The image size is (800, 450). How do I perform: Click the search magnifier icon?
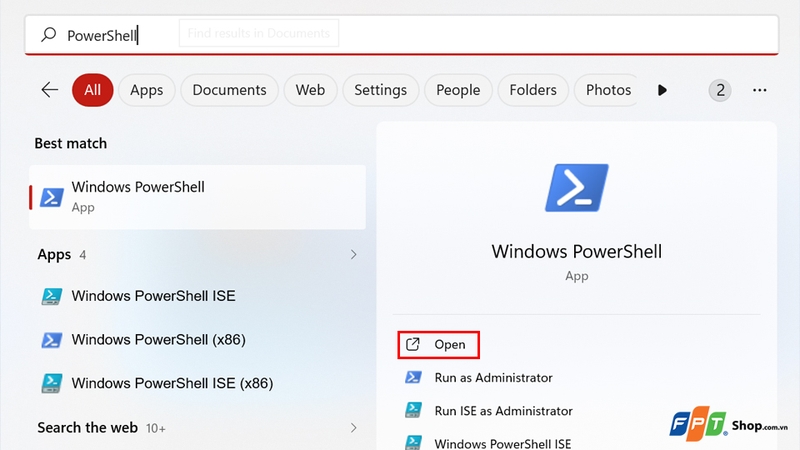[48, 34]
